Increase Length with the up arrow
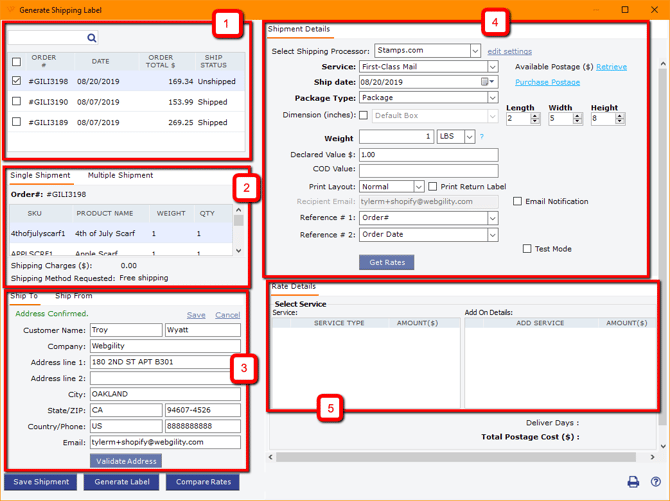The height and width of the screenshot is (501, 670). click(x=536, y=115)
